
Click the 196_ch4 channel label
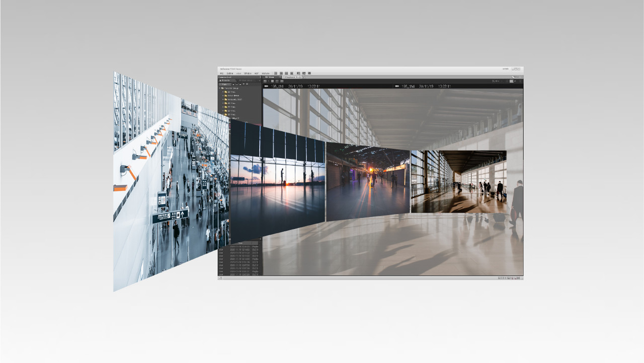408,86
